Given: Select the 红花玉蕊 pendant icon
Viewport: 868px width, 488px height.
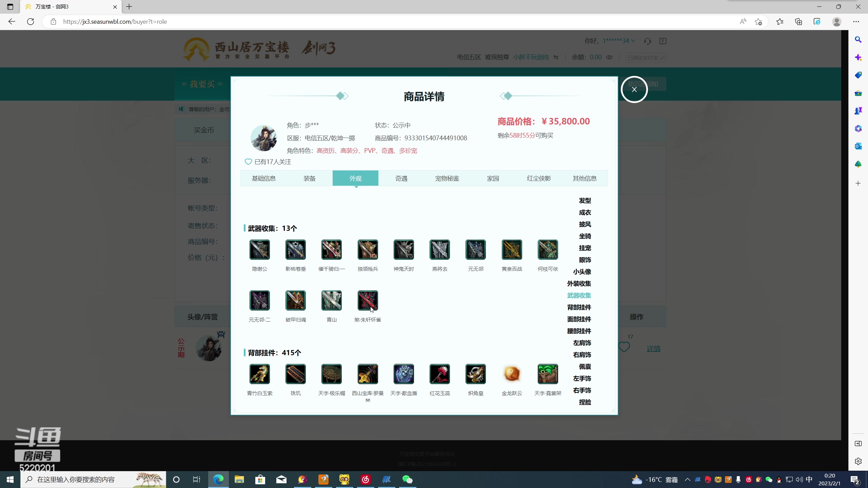Looking at the screenshot, I should click(439, 374).
